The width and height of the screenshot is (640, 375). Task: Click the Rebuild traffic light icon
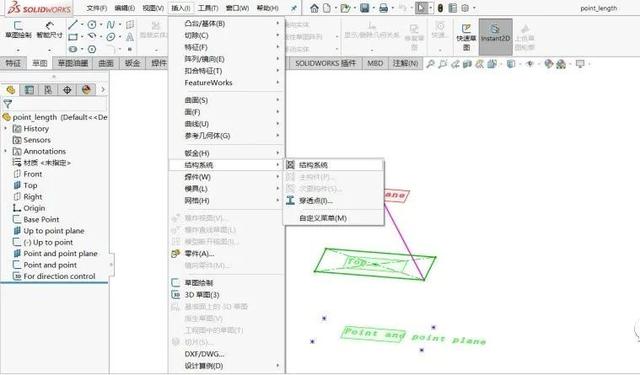click(440, 8)
